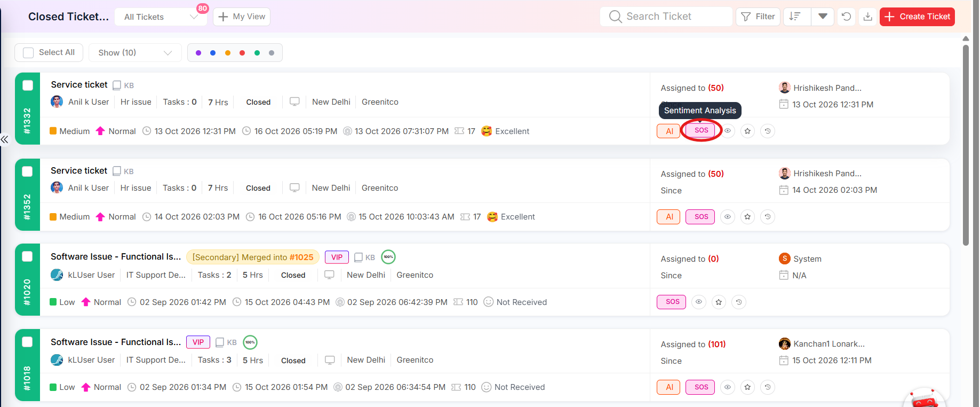Screen dimensions: 980x407
Task: Click the AI button on ticket #1018
Action: click(669, 387)
